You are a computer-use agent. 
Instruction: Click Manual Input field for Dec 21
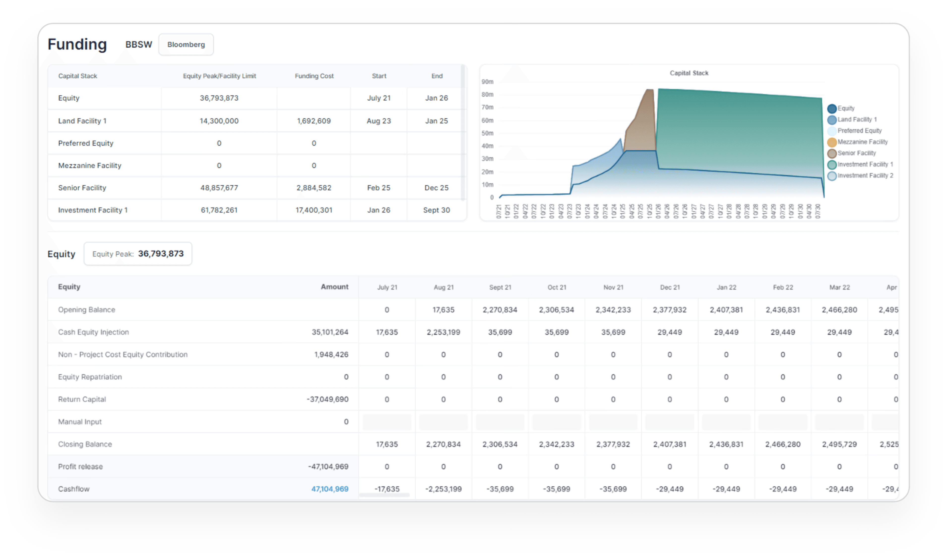669,421
